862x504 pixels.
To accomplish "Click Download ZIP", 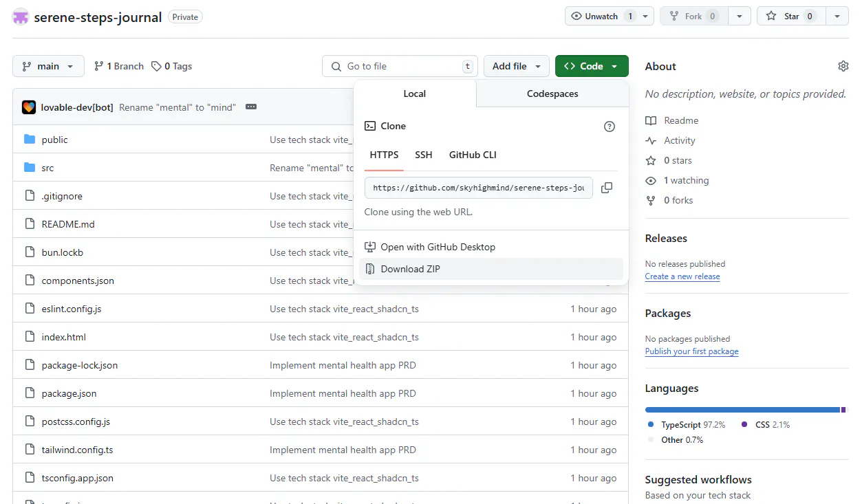I will pyautogui.click(x=491, y=269).
